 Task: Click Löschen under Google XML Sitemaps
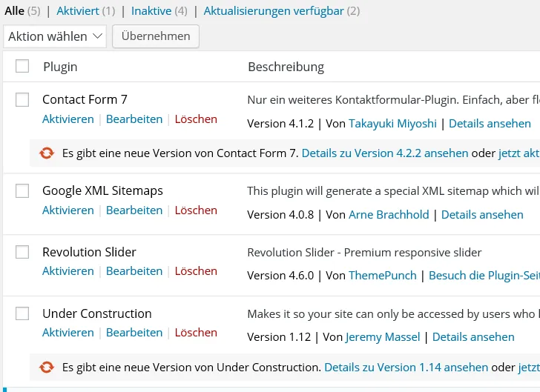[x=196, y=210]
